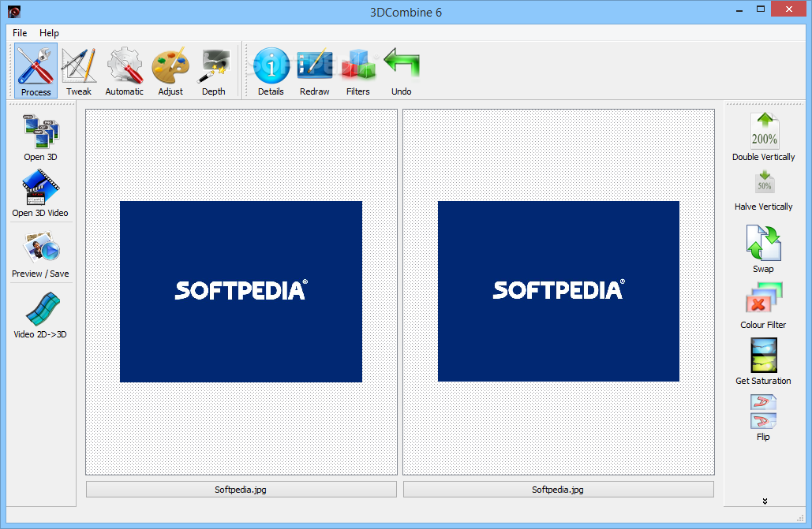The width and height of the screenshot is (812, 529).
Task: Click left Softpedia.jpg file button
Action: pos(241,490)
